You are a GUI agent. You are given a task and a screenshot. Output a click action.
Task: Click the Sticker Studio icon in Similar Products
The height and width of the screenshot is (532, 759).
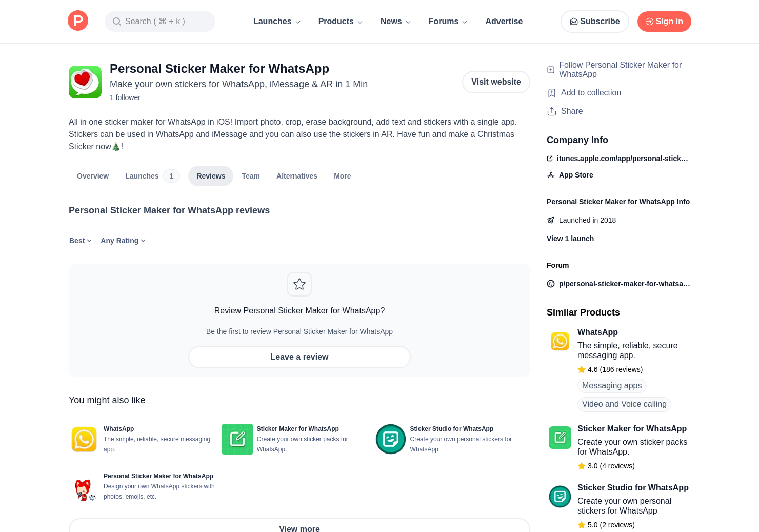coord(560,497)
